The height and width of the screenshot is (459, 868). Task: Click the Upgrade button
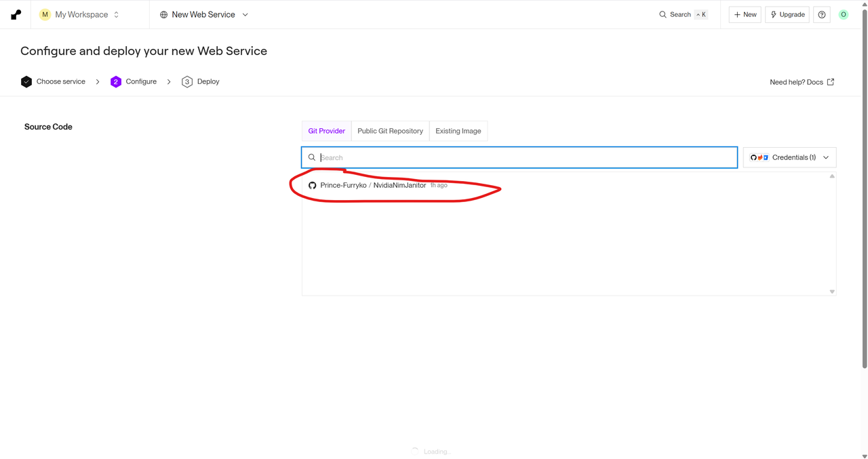(787, 14)
